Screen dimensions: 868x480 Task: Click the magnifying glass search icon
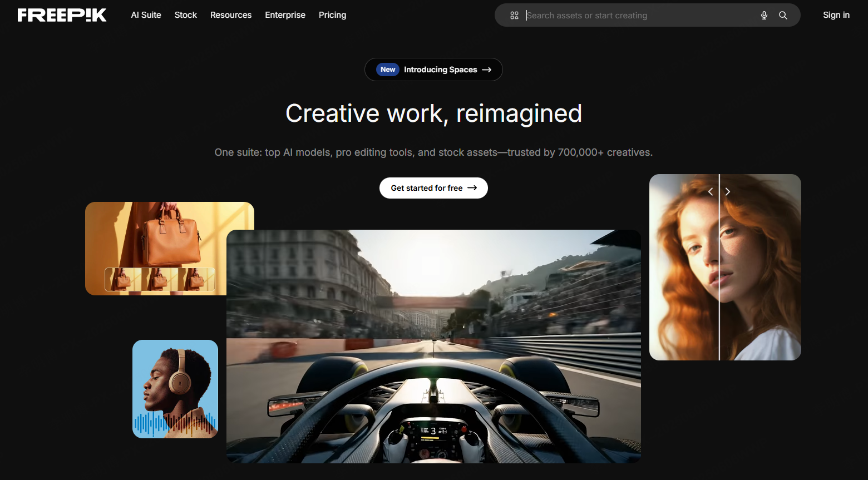pyautogui.click(x=783, y=16)
